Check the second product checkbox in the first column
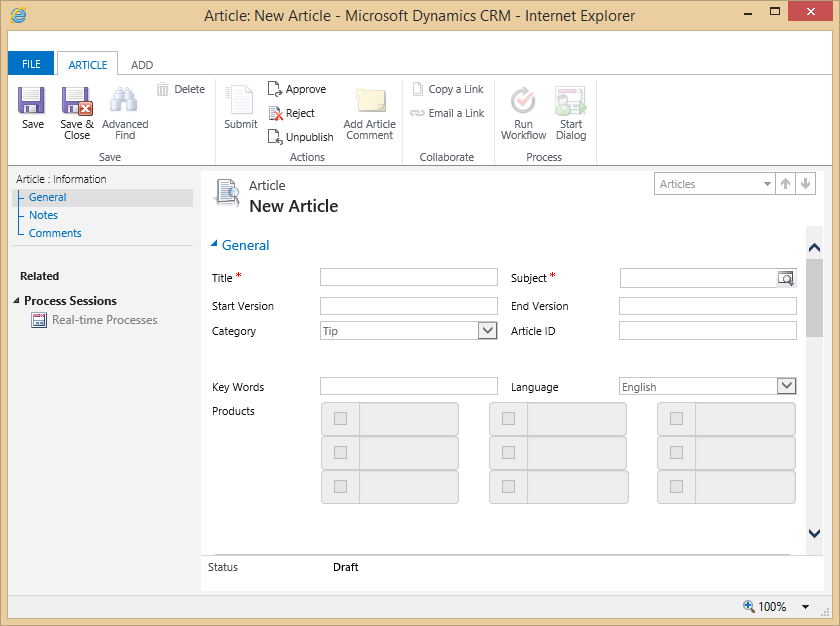The image size is (840, 626). click(341, 452)
